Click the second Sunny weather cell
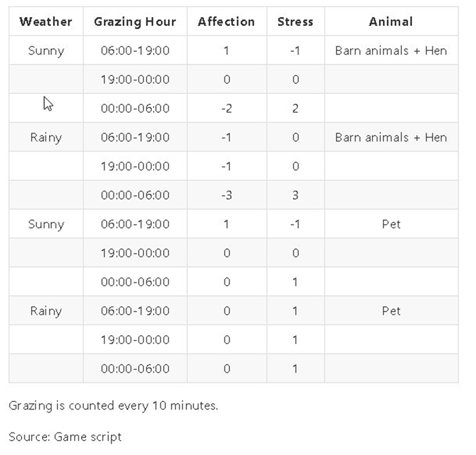 point(46,224)
